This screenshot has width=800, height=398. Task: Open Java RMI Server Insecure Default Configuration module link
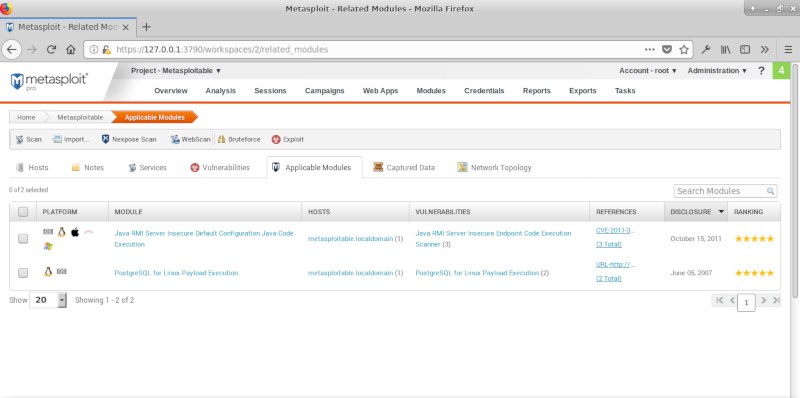[204, 239]
